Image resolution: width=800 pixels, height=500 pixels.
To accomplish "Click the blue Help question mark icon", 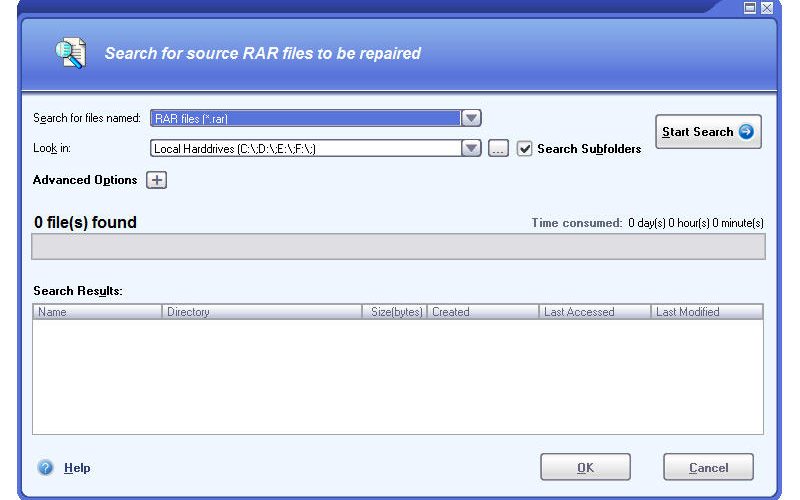I will (x=45, y=467).
